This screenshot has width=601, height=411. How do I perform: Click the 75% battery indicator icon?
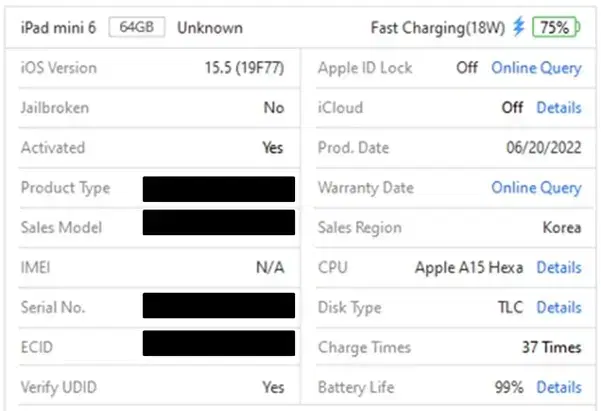[x=556, y=27]
